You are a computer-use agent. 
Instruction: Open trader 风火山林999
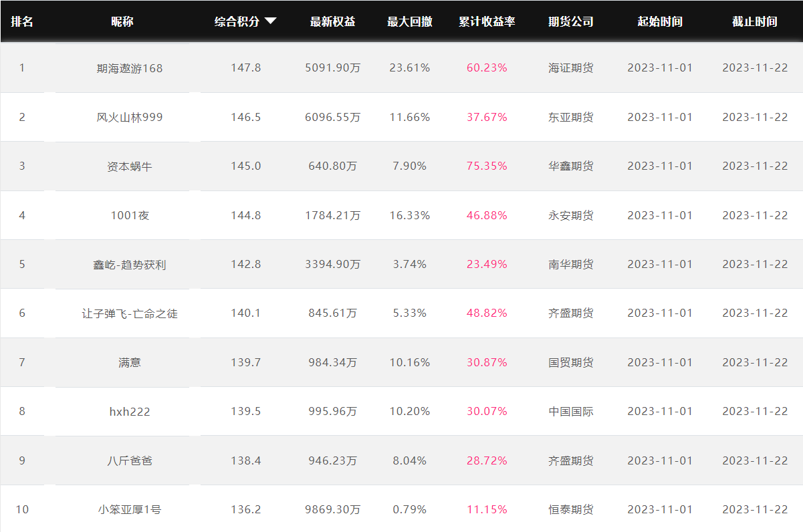pos(130,117)
